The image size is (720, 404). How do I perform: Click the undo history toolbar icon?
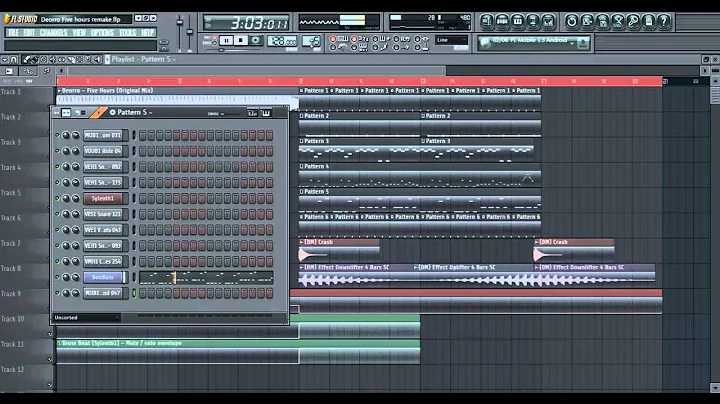(x=571, y=21)
